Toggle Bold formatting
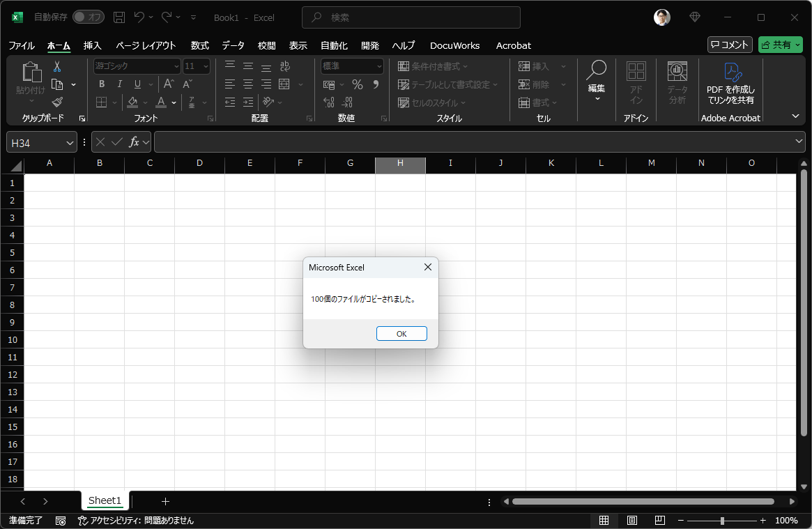The width and height of the screenshot is (812, 529). tap(102, 84)
